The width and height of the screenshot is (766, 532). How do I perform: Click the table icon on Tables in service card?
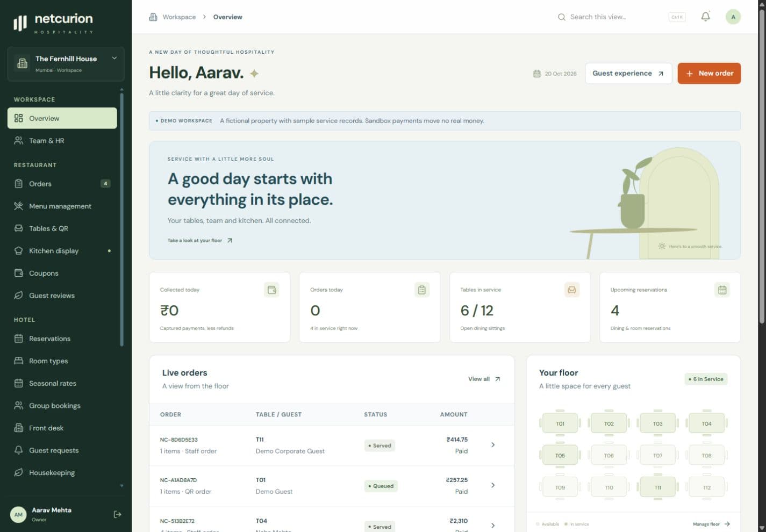(x=572, y=290)
